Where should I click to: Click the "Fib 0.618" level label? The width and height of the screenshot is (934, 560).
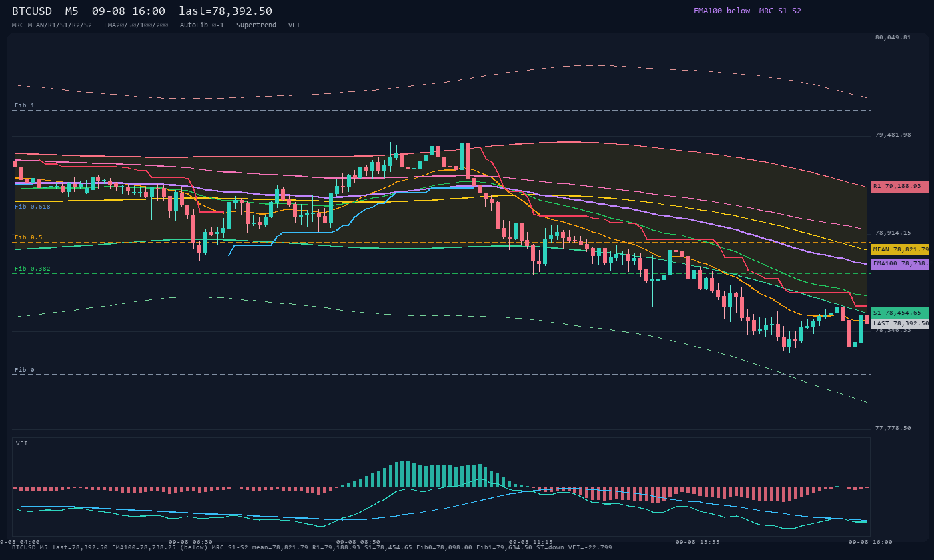click(x=33, y=207)
